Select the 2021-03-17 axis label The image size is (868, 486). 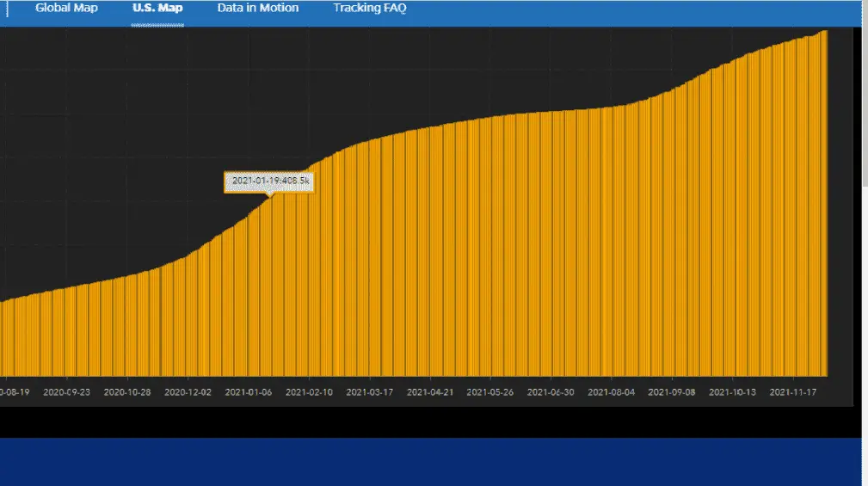(x=370, y=392)
